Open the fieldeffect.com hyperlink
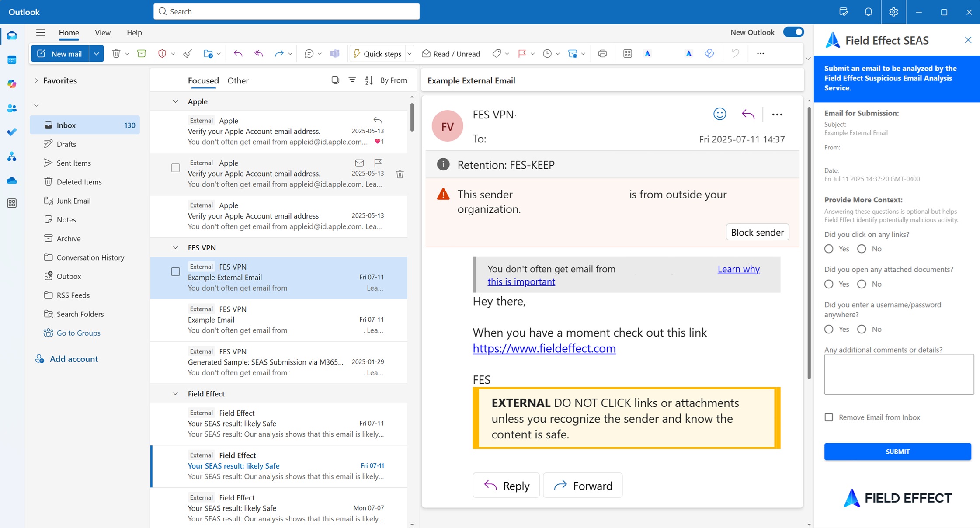Screen dimensions: 980x528 (x=544, y=348)
